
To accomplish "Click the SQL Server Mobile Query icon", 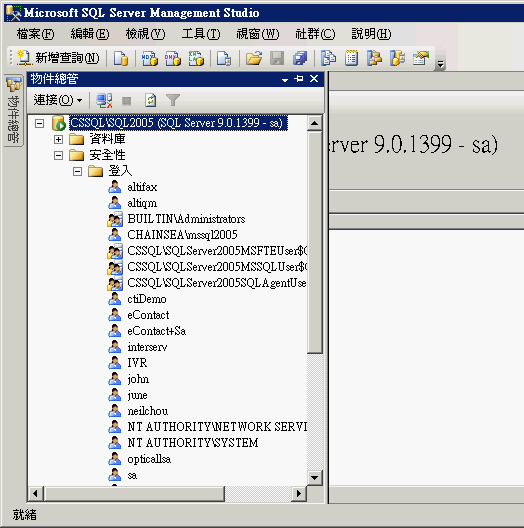I will [224, 58].
